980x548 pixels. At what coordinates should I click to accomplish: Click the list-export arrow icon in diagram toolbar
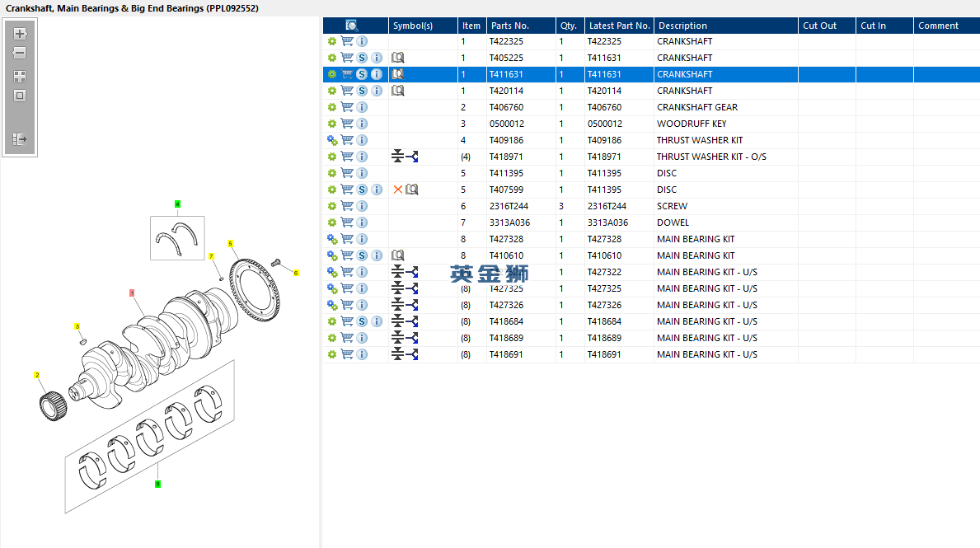(20, 139)
